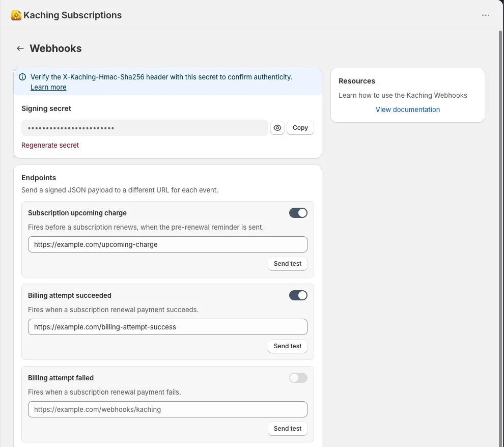The image size is (504, 447).
Task: Click the billing-attempt-success URL input field
Action: 167,327
